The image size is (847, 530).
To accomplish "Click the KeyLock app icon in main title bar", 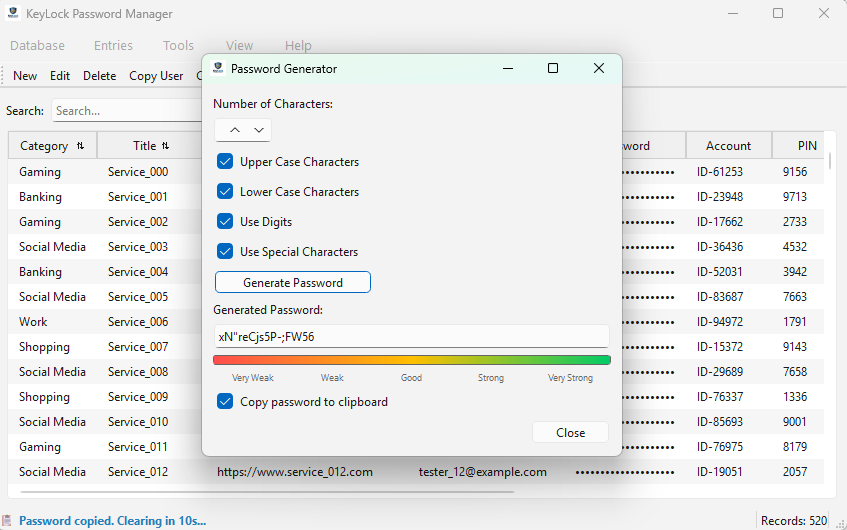I will click(12, 14).
